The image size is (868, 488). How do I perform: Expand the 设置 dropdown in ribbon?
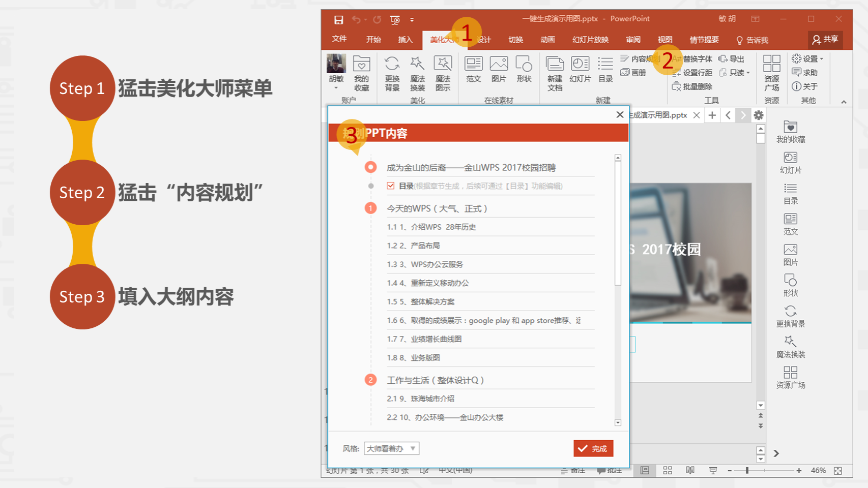[821, 59]
